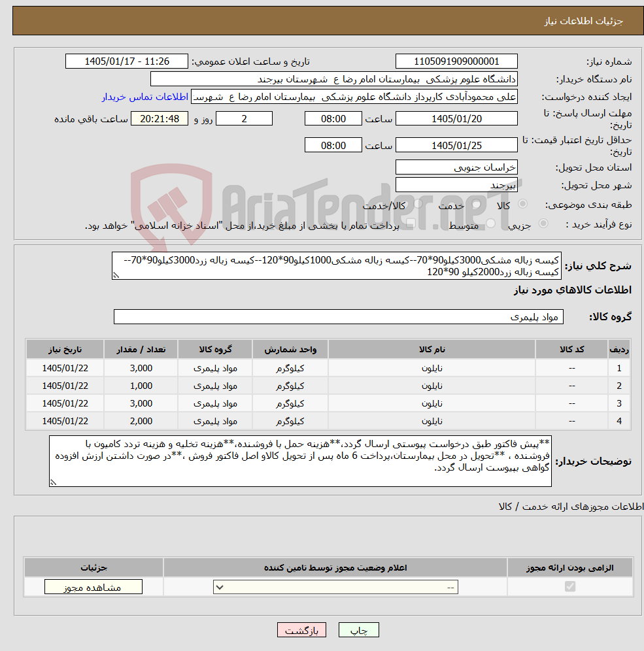The width and height of the screenshot is (644, 651).
Task: Select the متوسط purchase type radio
Action: pyautogui.click(x=490, y=224)
